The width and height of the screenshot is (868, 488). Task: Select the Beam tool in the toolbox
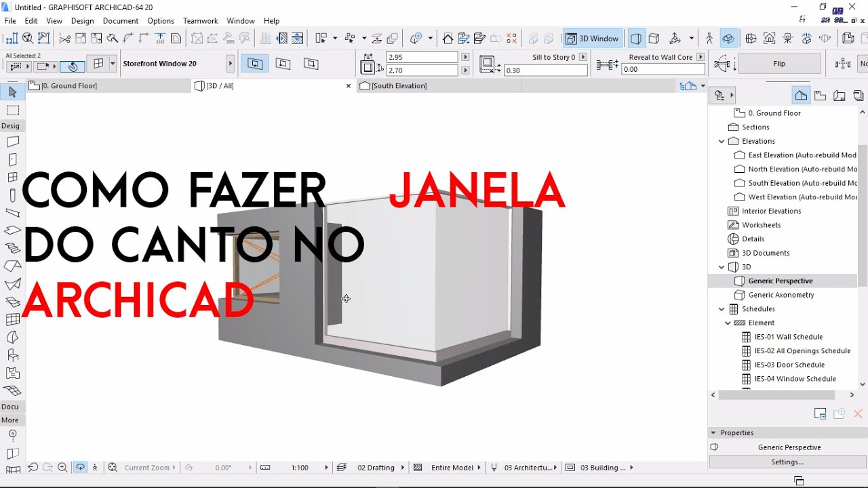click(x=12, y=213)
